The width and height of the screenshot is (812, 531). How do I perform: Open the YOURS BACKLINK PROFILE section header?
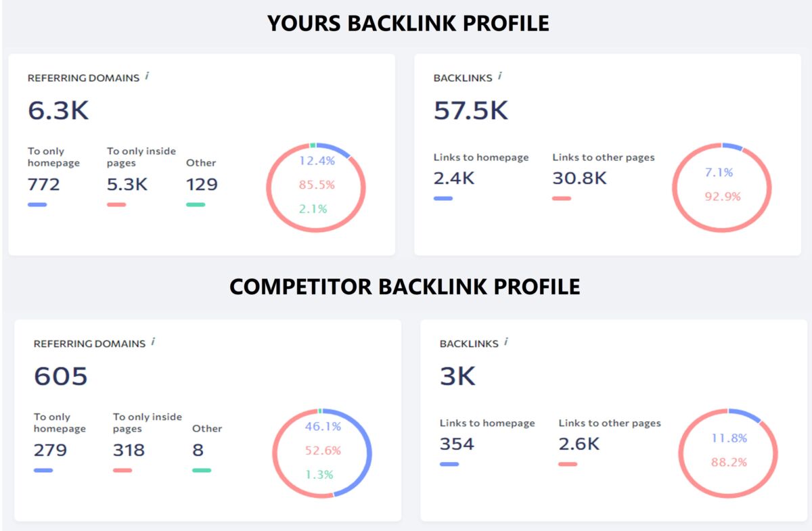click(409, 22)
